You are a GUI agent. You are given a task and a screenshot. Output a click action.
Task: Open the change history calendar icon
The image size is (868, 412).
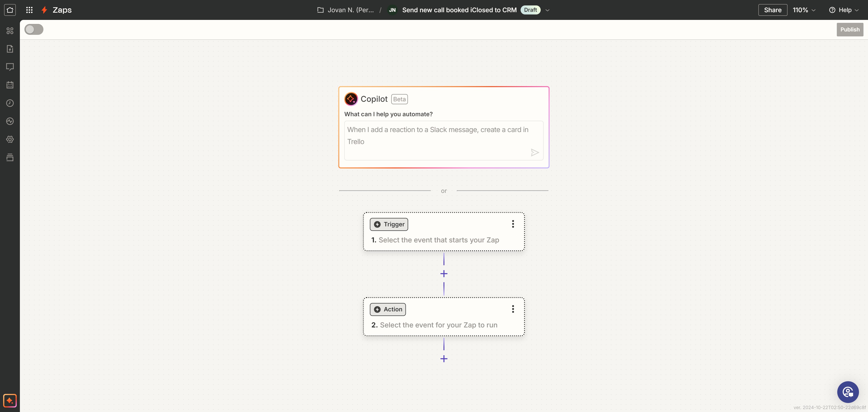tap(10, 85)
